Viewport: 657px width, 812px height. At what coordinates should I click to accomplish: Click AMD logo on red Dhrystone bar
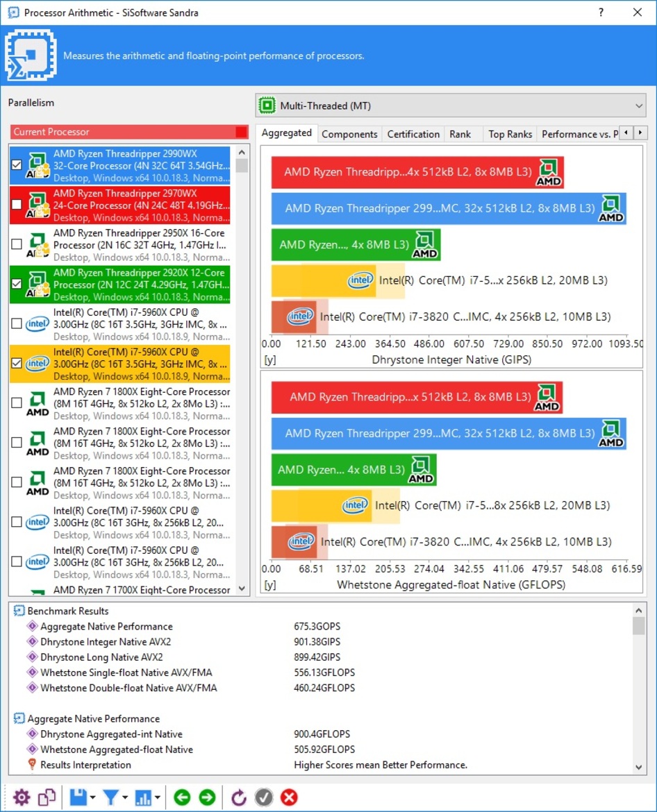pyautogui.click(x=548, y=172)
